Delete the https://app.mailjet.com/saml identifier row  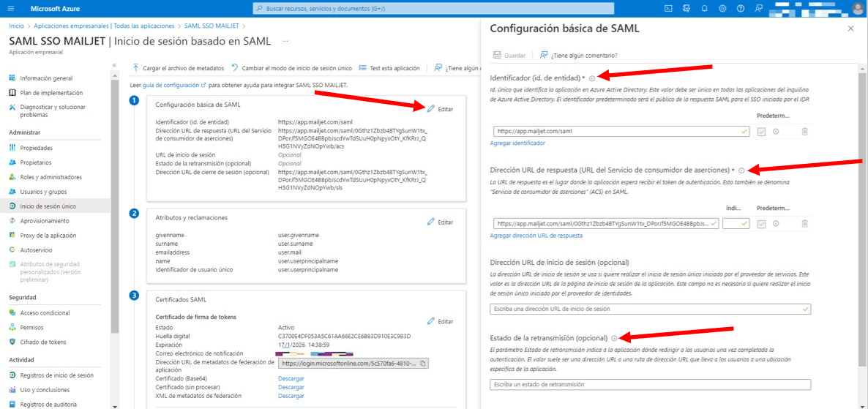(x=804, y=131)
